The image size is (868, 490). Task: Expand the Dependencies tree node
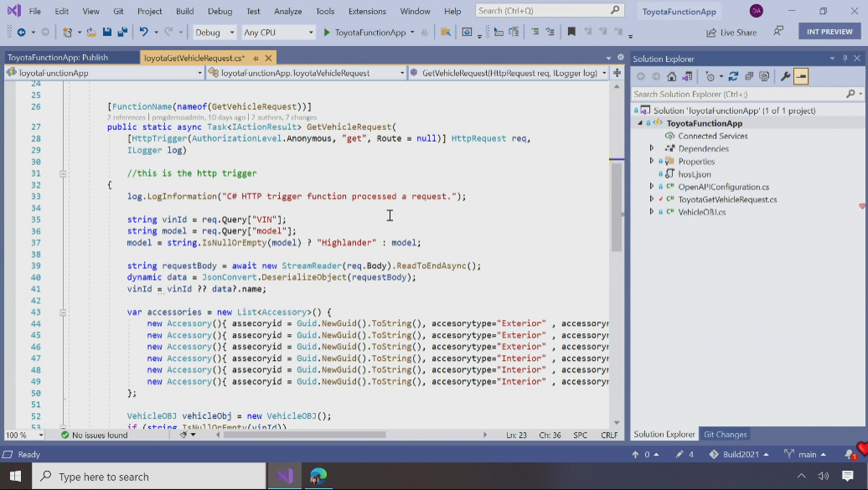[652, 148]
